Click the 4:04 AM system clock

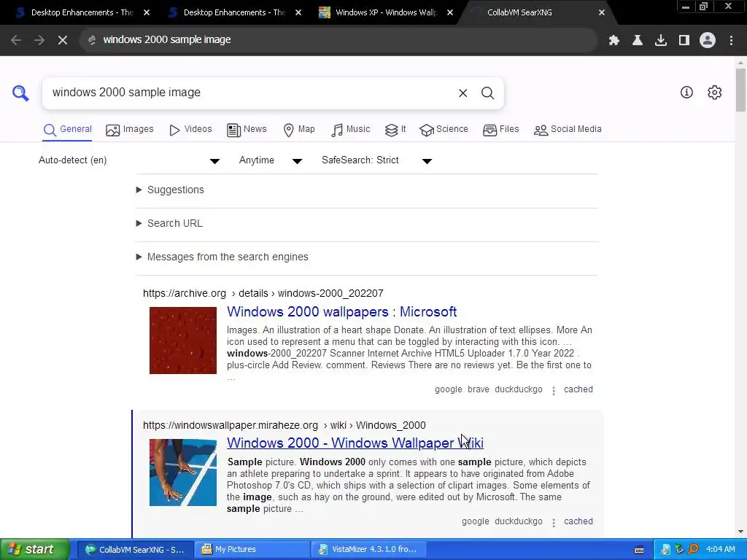[720, 550]
